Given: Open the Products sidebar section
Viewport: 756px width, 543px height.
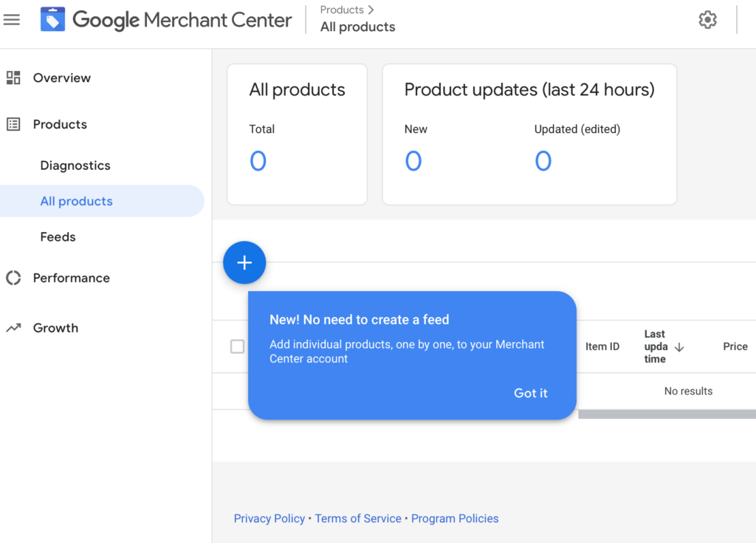Looking at the screenshot, I should pos(61,125).
